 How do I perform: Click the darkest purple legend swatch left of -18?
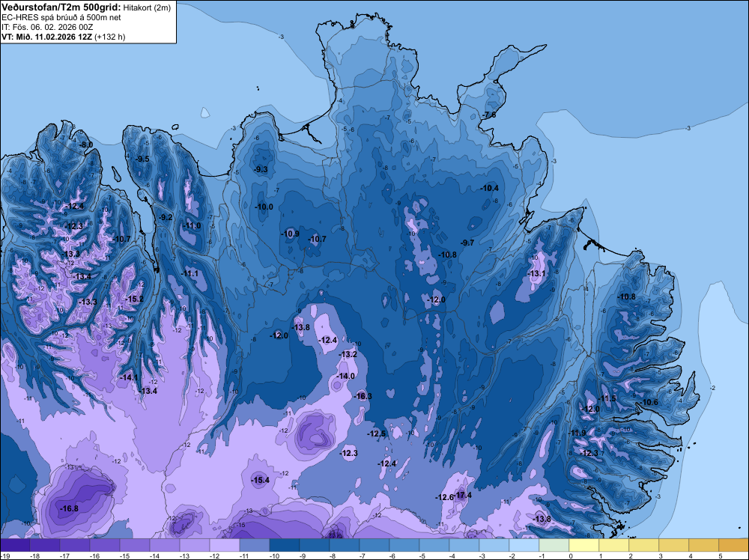tap(15, 545)
